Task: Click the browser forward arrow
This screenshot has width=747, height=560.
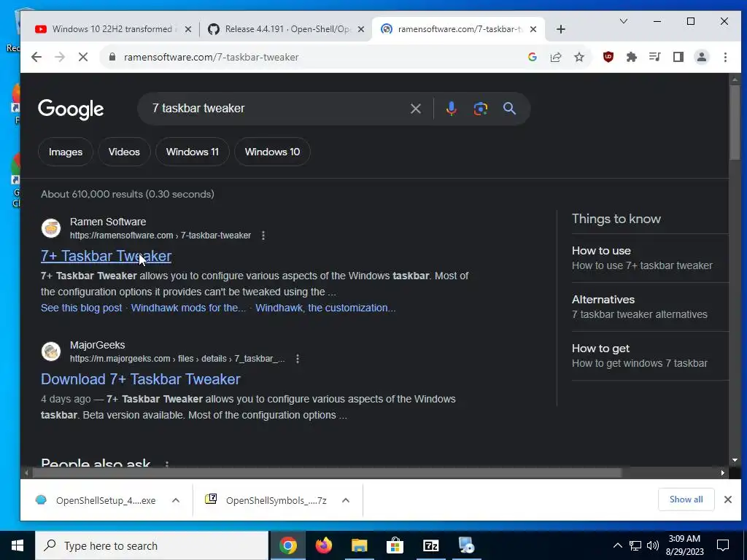Action: 60,57
